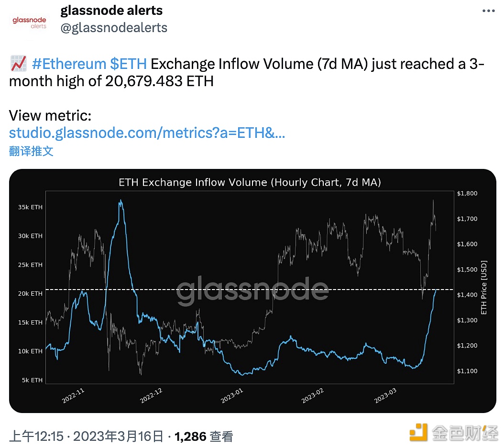Click the 1,286 查看 view count
This screenshot has width=504, height=447.
[204, 436]
